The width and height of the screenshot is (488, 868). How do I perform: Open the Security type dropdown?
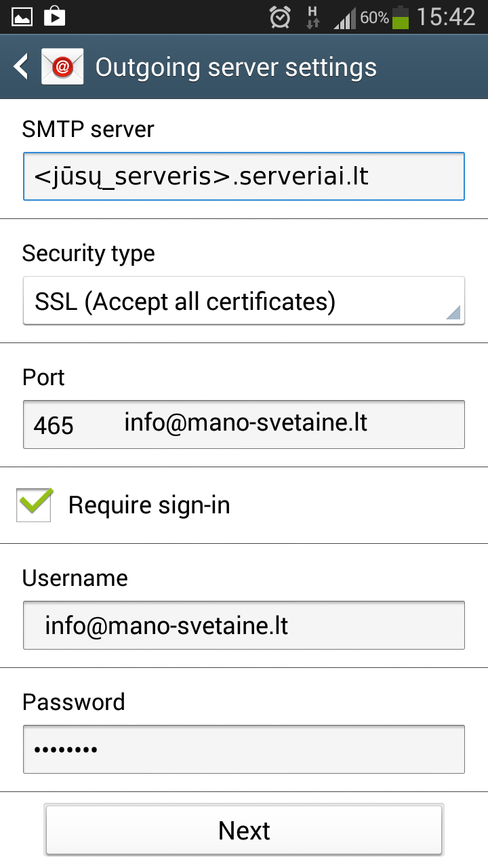tap(243, 301)
